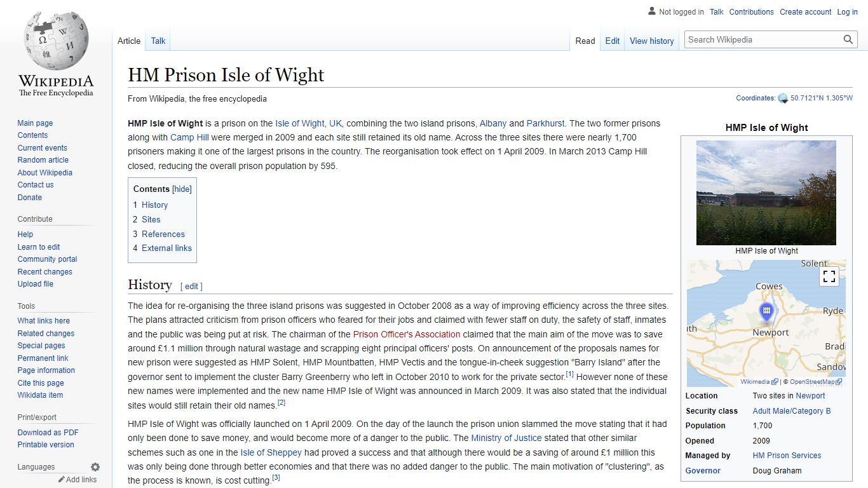Open Cite this page link
This screenshot has width=868, height=488.
point(41,383)
